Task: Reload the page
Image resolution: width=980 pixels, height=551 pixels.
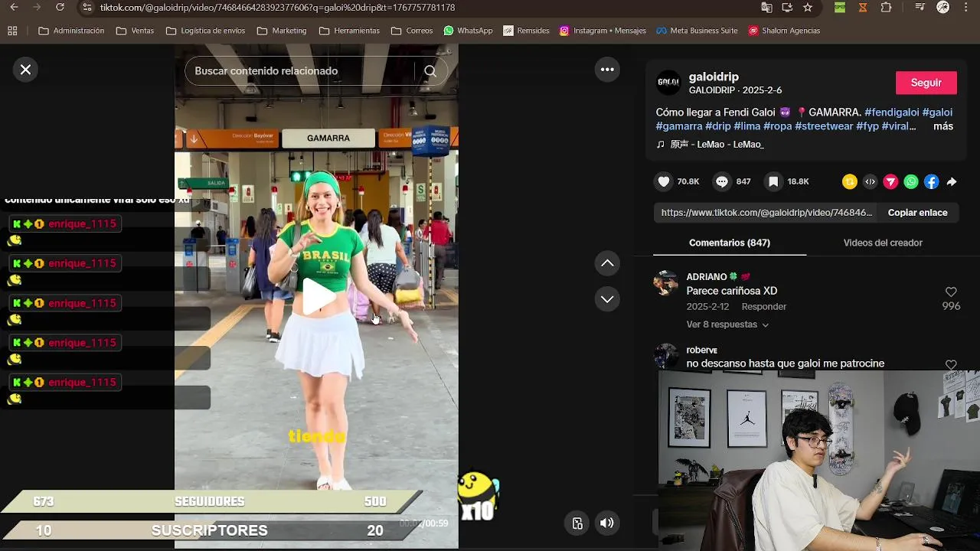Action: pos(60,8)
